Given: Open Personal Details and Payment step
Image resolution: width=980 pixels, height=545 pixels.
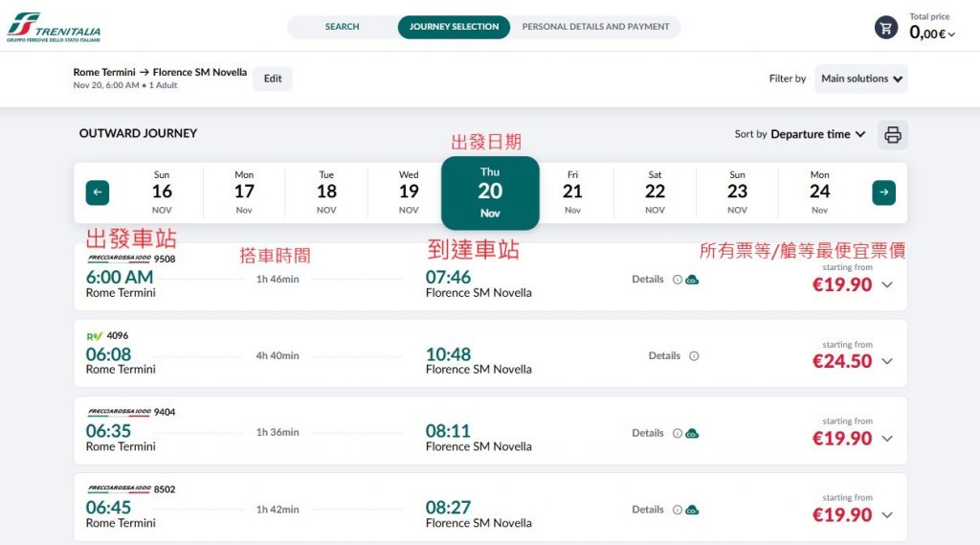Looking at the screenshot, I should [x=595, y=27].
